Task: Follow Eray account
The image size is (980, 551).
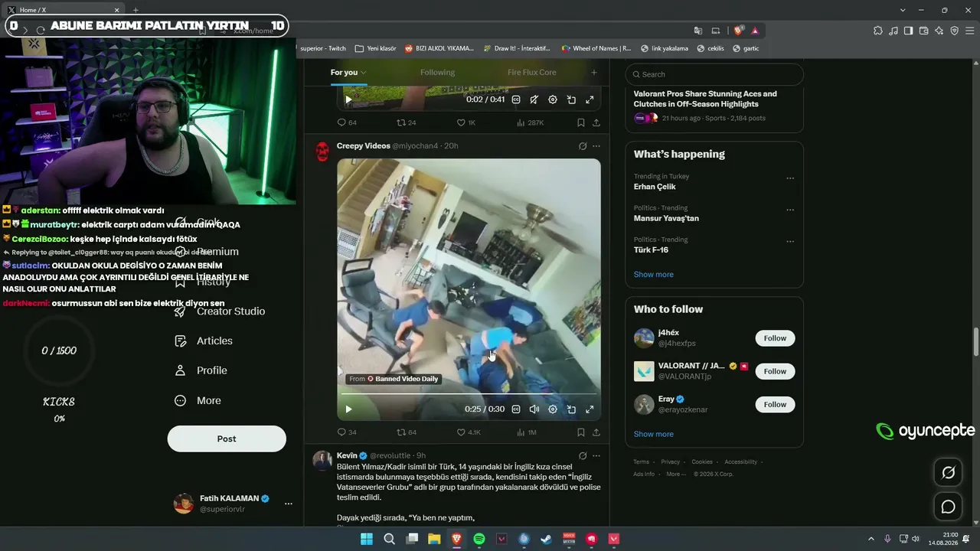Action: [x=775, y=404]
